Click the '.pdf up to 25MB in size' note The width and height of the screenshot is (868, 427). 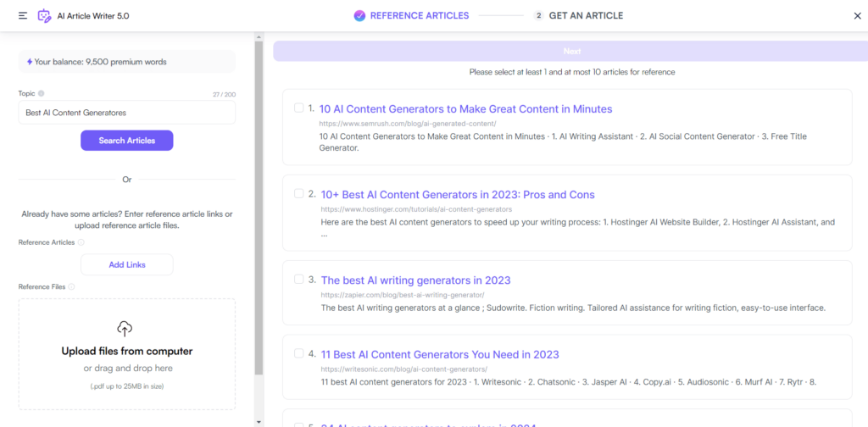[127, 386]
